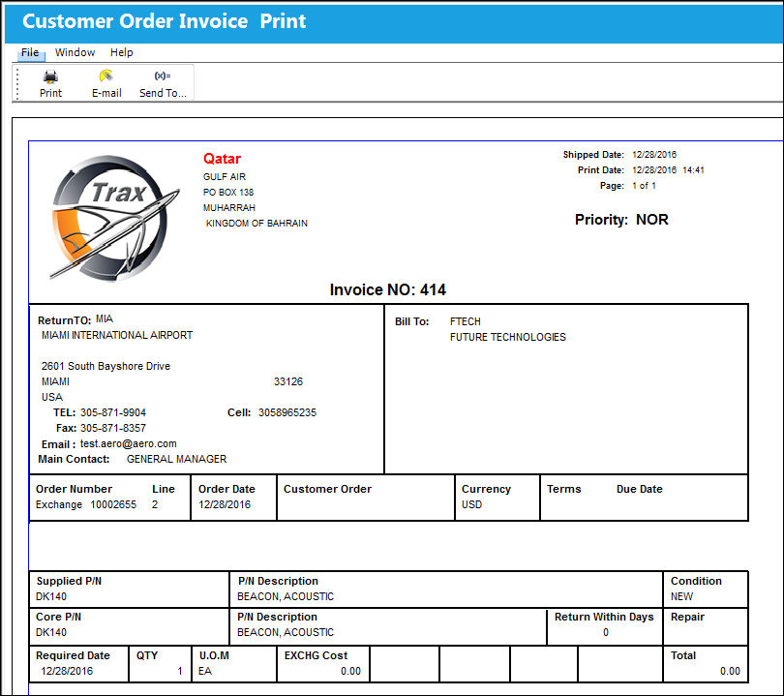Viewport: 784px width, 696px height.
Task: Click the Send To icon
Action: (x=163, y=76)
